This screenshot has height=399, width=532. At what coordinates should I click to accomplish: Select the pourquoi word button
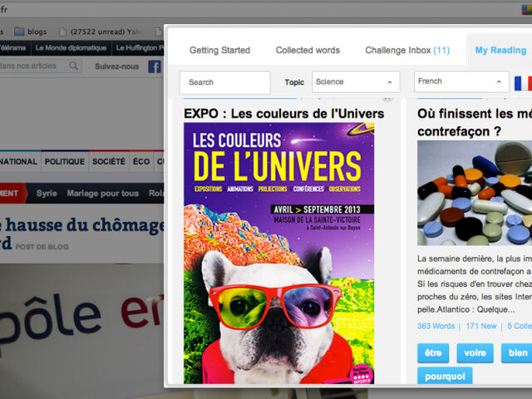click(x=445, y=376)
